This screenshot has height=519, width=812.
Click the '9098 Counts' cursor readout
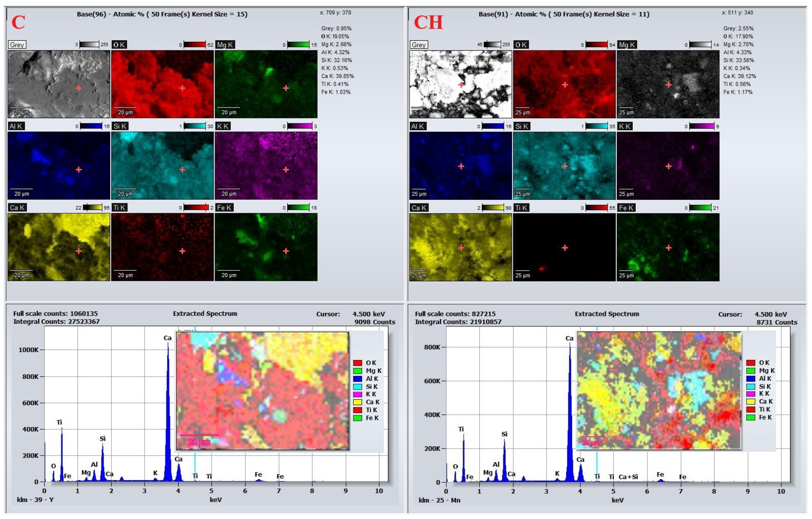tap(375, 322)
